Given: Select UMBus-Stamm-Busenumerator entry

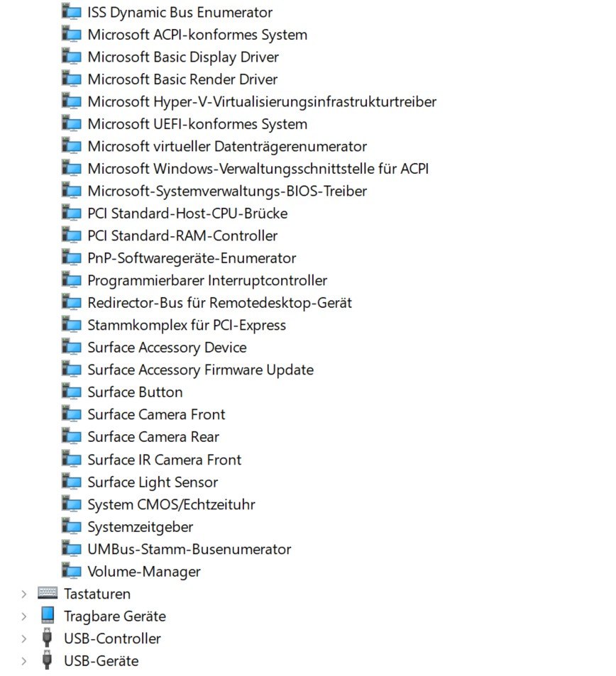Looking at the screenshot, I should coord(189,549).
